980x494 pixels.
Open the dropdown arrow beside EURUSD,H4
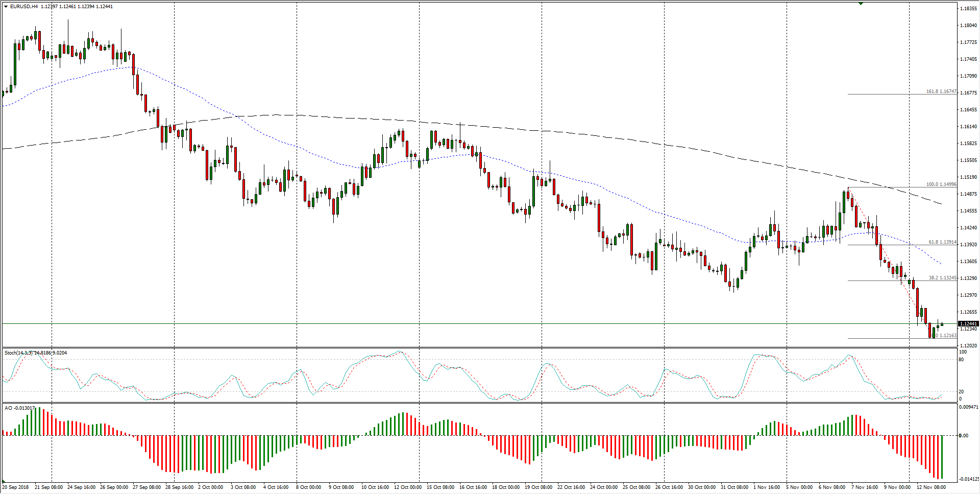coord(6,7)
